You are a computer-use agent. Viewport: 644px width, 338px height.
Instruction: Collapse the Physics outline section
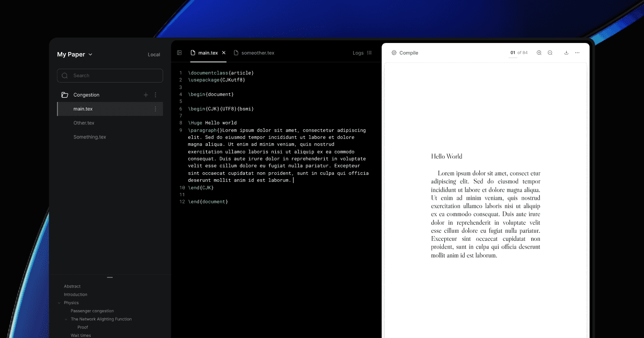tap(59, 303)
